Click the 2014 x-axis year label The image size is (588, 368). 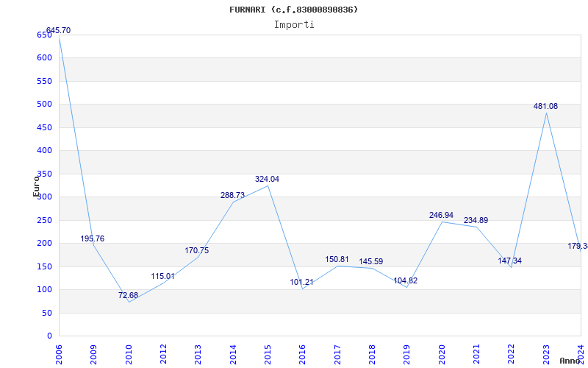(x=233, y=354)
